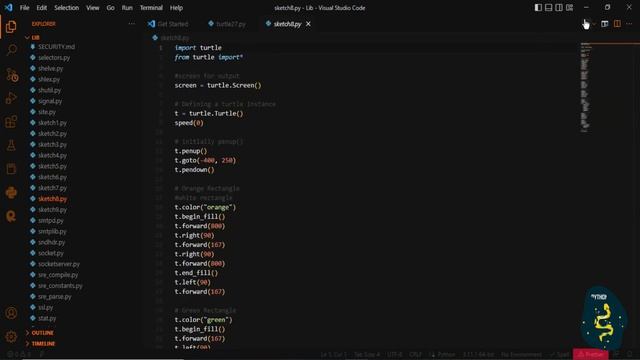Open sketch5.py in the explorer
The width and height of the screenshot is (640, 360).
[x=52, y=167]
